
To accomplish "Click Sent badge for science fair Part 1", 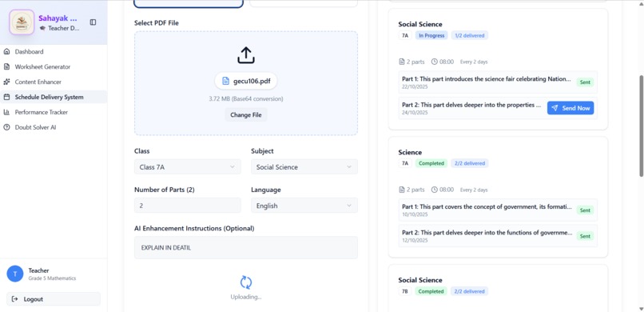I will coord(585,82).
